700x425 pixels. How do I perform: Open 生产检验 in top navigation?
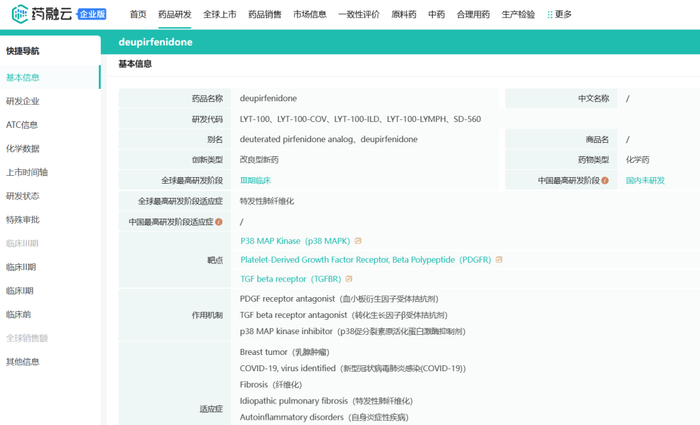(x=518, y=15)
